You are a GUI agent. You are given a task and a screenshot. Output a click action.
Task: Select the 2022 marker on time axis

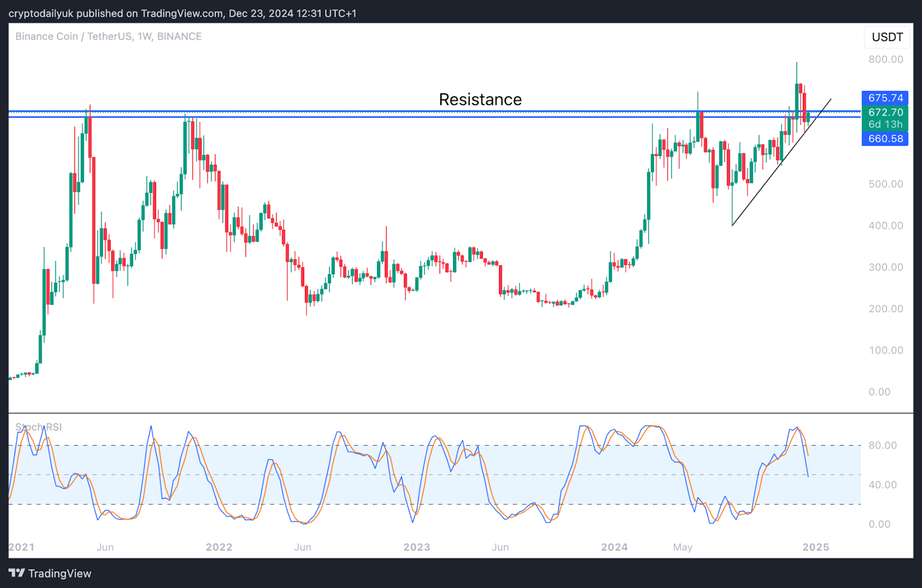point(219,547)
